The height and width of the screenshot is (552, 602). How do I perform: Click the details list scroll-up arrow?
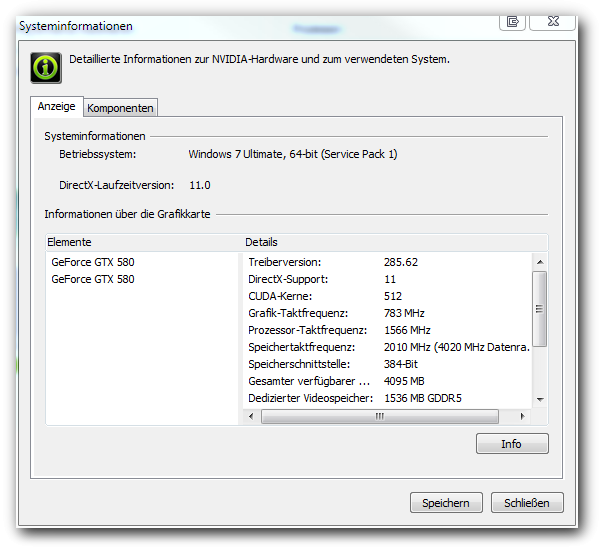point(540,262)
